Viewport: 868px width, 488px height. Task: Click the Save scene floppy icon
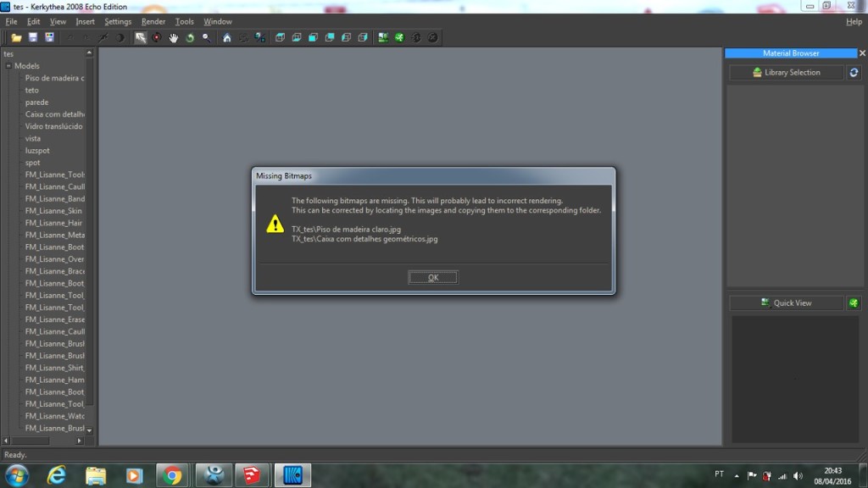[x=33, y=37]
